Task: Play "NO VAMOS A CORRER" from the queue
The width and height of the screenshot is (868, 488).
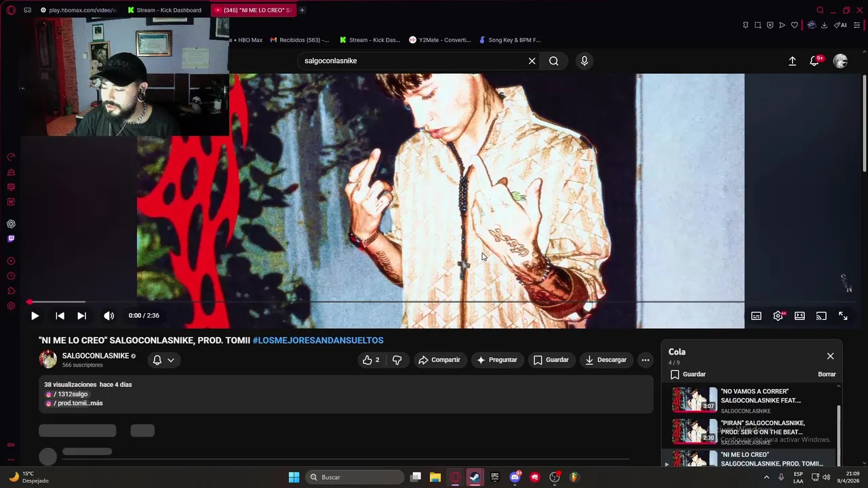Action: coord(749,400)
